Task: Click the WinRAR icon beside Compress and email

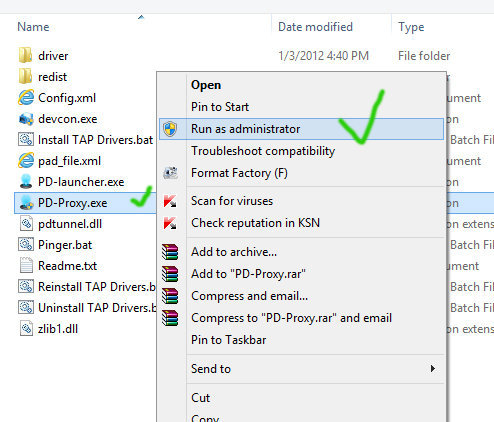Action: (170, 296)
